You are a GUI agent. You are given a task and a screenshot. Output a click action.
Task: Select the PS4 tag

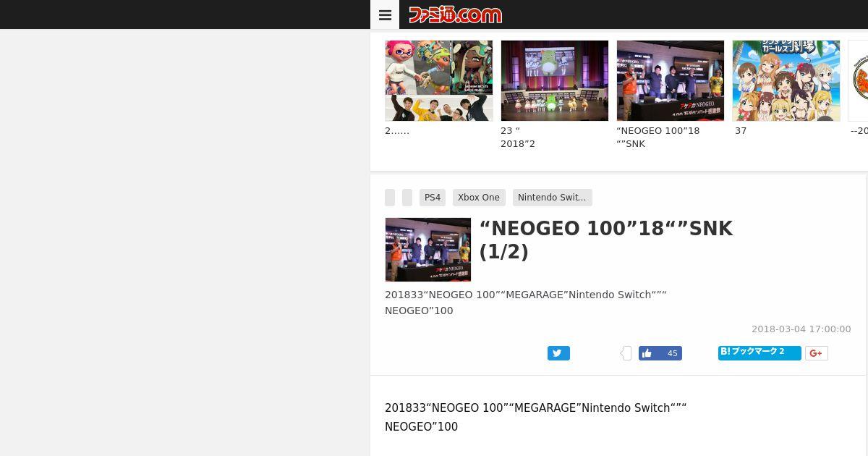433,198
